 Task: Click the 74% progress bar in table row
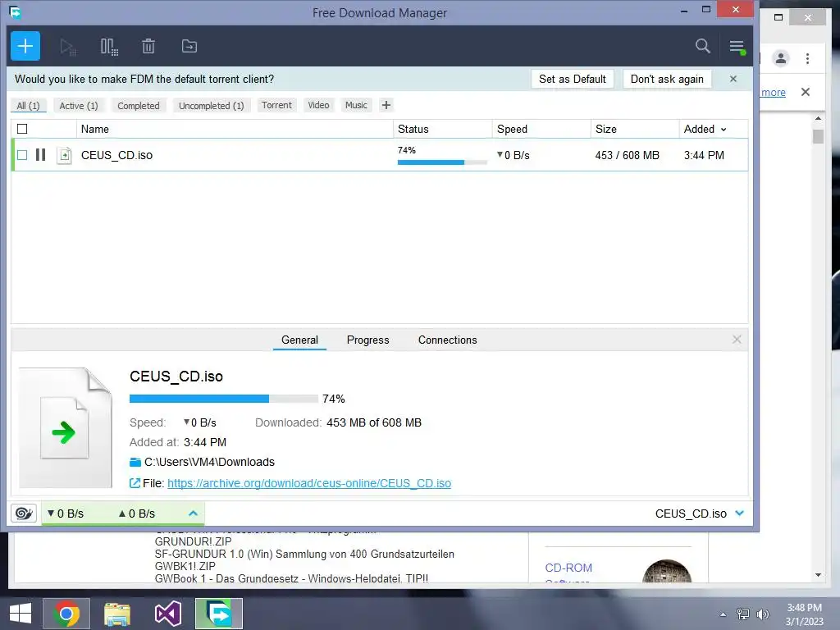442,162
